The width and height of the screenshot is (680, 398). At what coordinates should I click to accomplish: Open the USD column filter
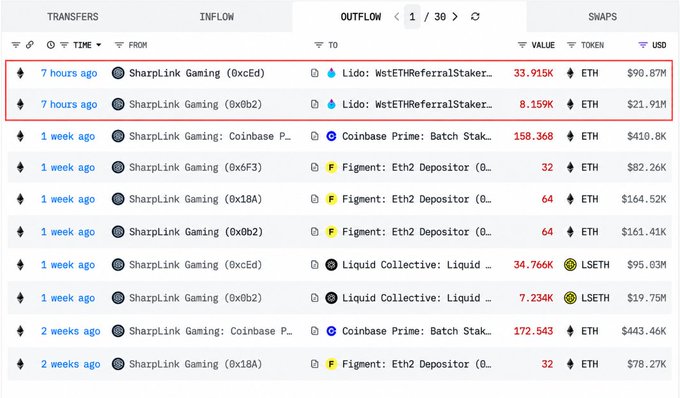pos(643,45)
